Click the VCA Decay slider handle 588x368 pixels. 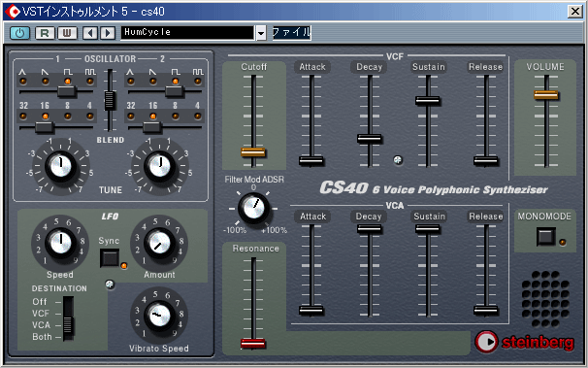click(x=370, y=229)
